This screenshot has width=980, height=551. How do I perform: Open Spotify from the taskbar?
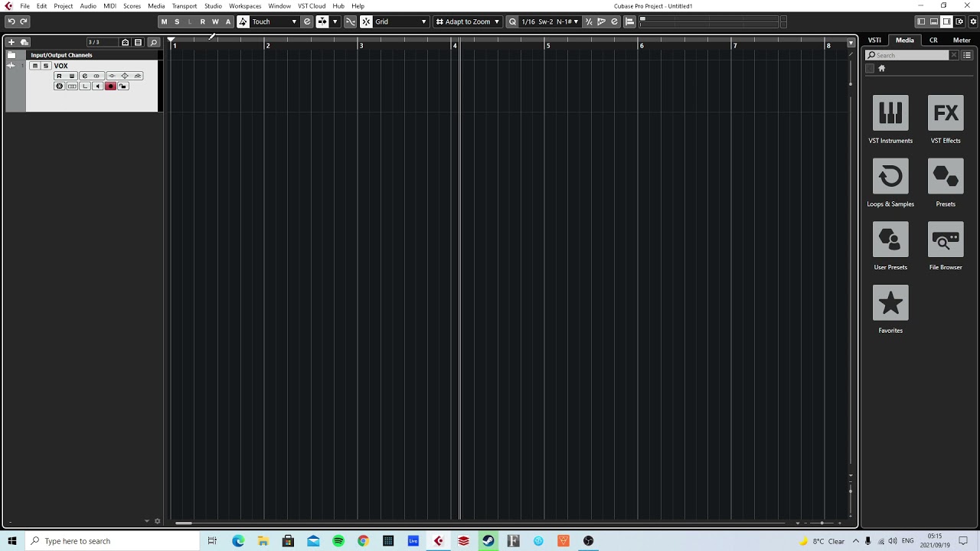tap(338, 541)
